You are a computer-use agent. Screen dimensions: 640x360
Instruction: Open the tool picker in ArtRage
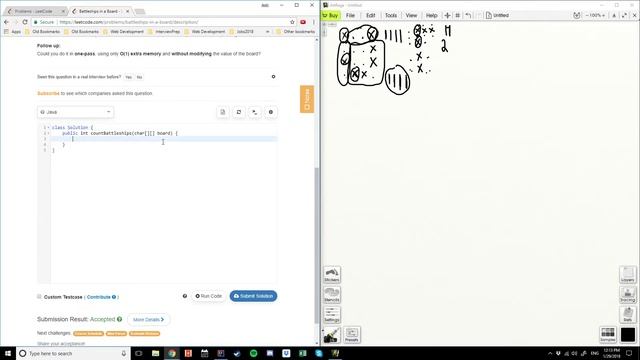pos(332,335)
